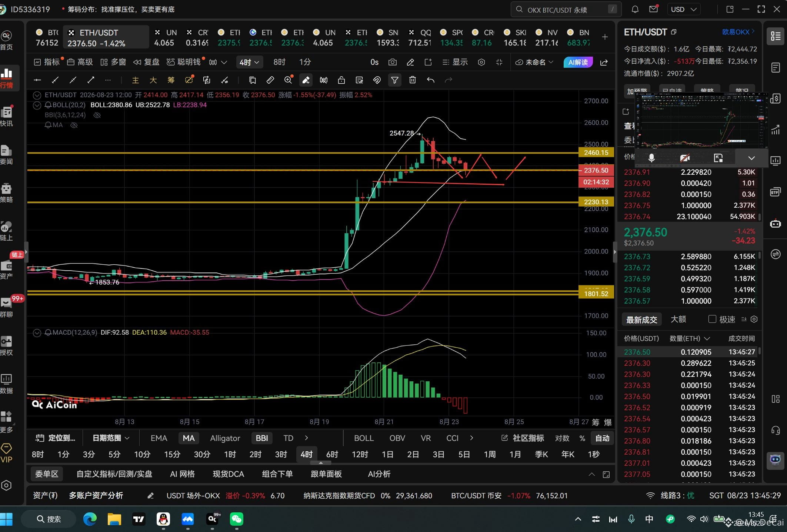Viewport: 787px width, 532px height.
Task: Click the 复盘 replay button
Action: [x=146, y=62]
